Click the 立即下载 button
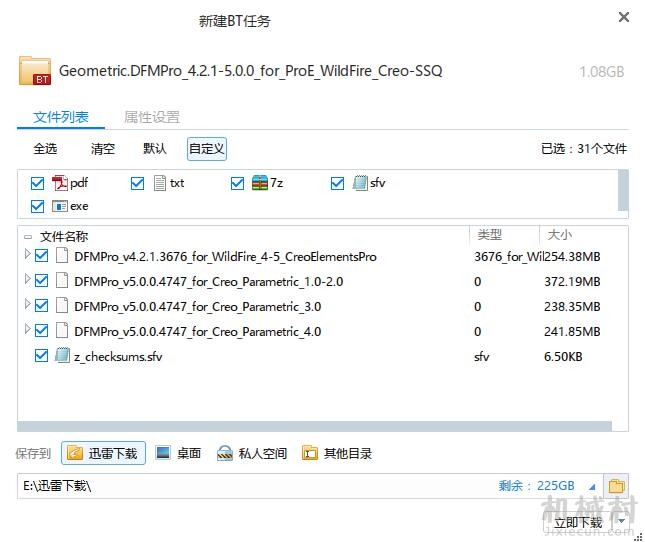645x542 pixels. (x=578, y=522)
